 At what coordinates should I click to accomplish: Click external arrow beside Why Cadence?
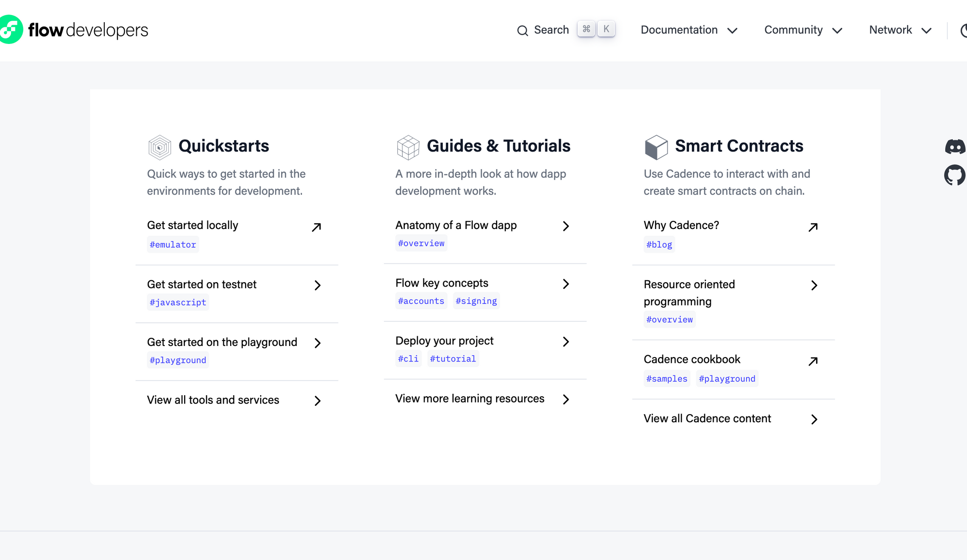[813, 227]
